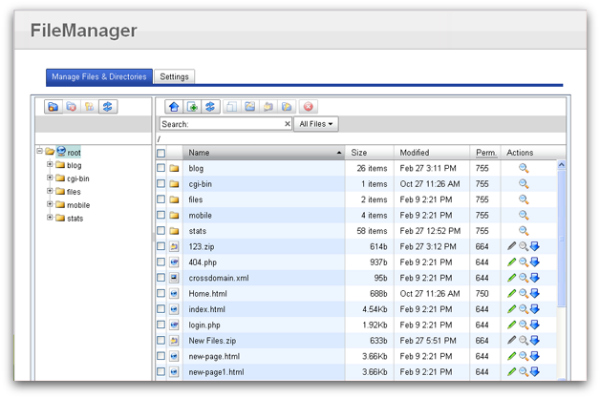The height and width of the screenshot is (398, 600).
Task: Toggle the select-all checkbox in header
Action: pyautogui.click(x=161, y=153)
